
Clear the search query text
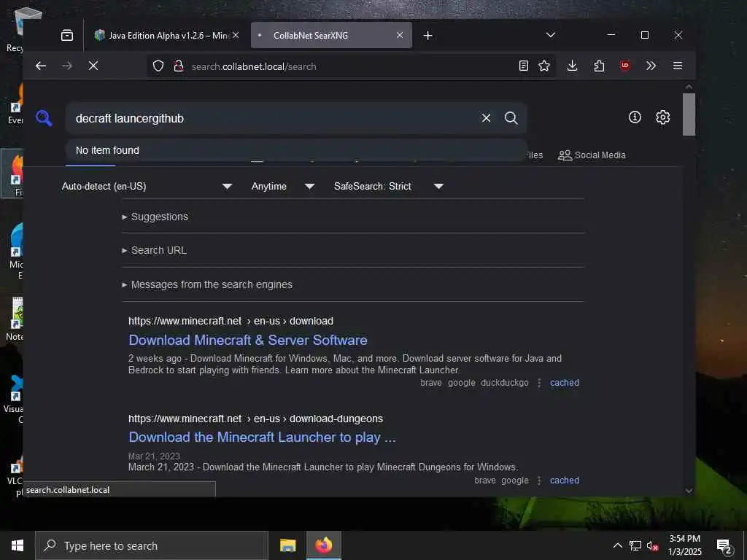486,117
